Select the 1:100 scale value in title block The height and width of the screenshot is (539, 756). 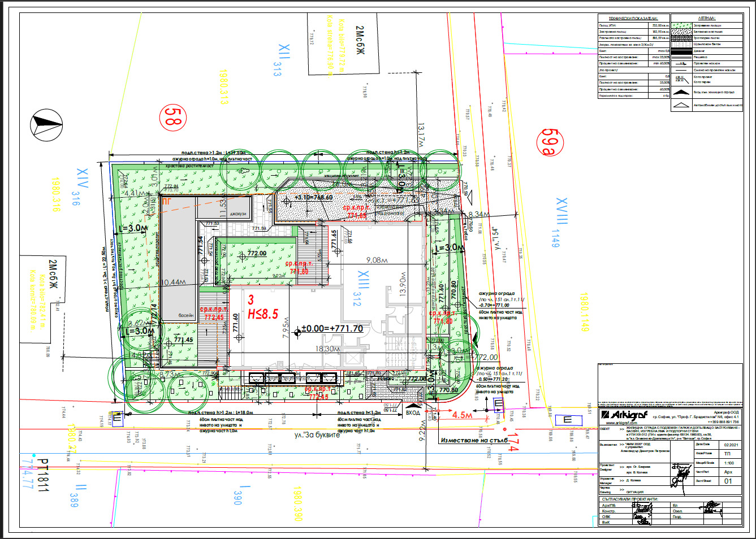click(729, 463)
